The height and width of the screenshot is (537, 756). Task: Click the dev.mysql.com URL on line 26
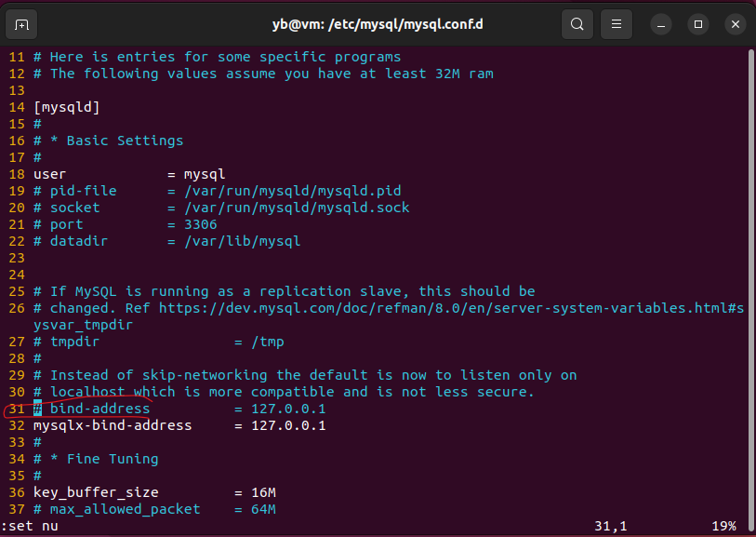451,308
